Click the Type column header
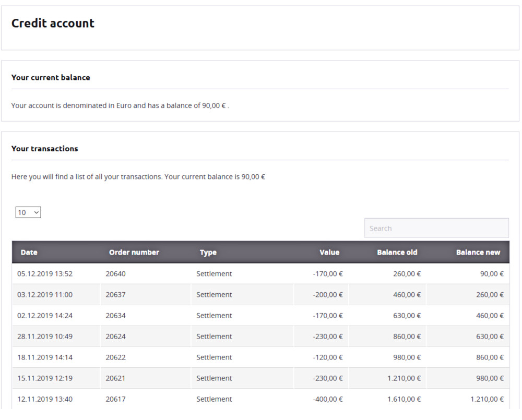This screenshot has width=522, height=420. click(208, 253)
